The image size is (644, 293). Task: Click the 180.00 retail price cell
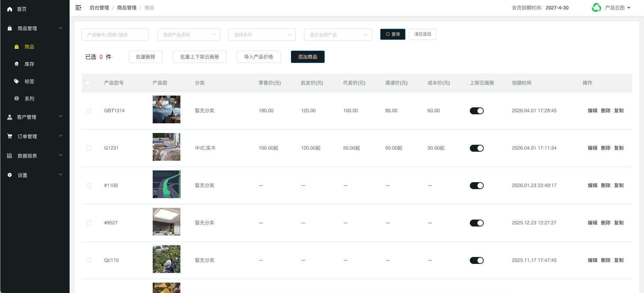click(x=266, y=110)
